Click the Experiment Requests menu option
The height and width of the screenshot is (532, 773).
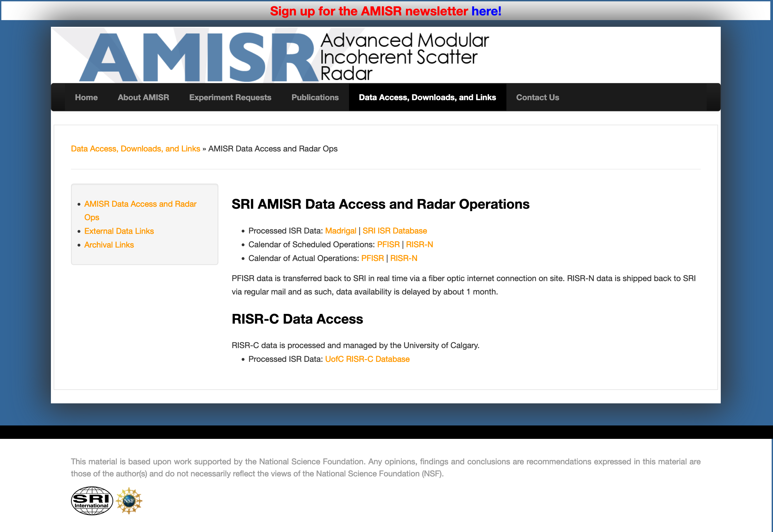pyautogui.click(x=230, y=97)
